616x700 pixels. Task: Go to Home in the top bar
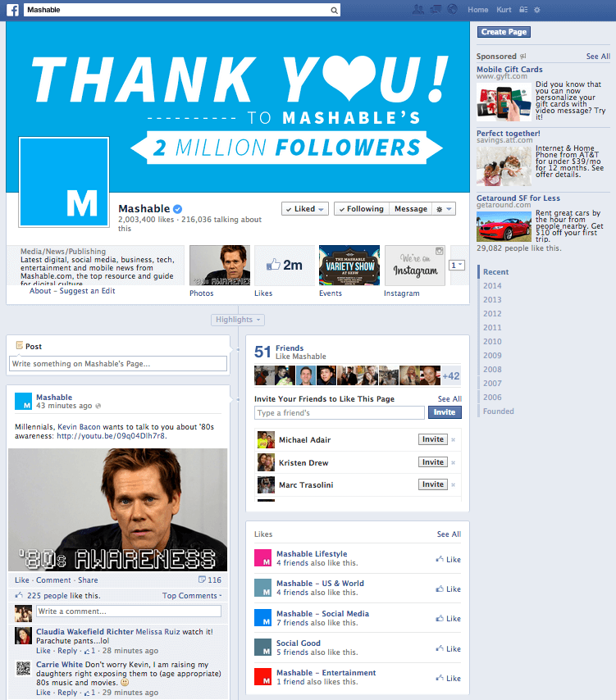click(x=477, y=10)
